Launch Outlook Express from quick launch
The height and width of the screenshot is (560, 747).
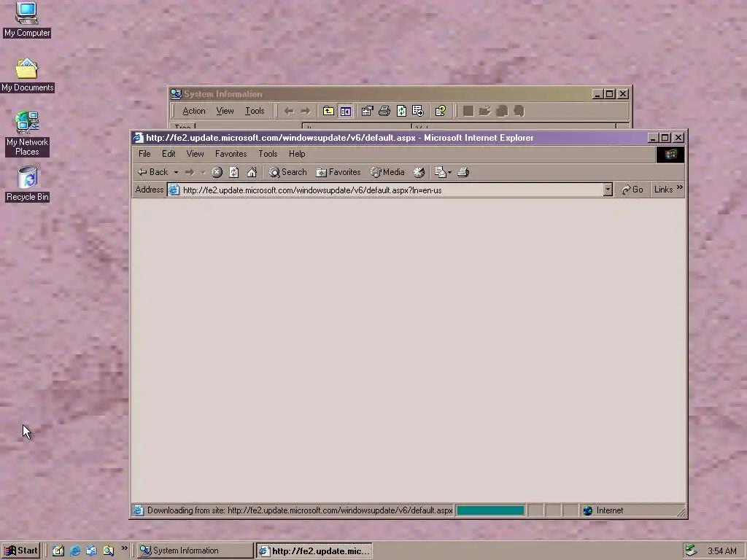(x=91, y=551)
